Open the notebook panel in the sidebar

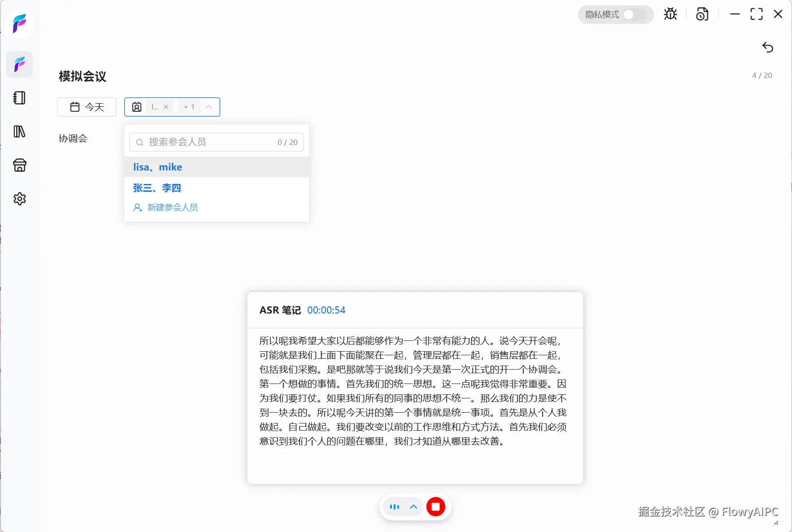click(19, 98)
